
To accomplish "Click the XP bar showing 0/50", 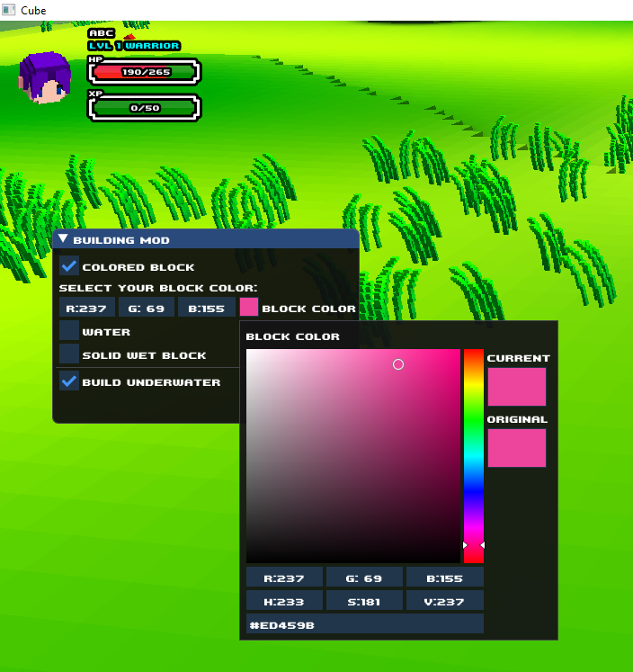I will (x=145, y=108).
